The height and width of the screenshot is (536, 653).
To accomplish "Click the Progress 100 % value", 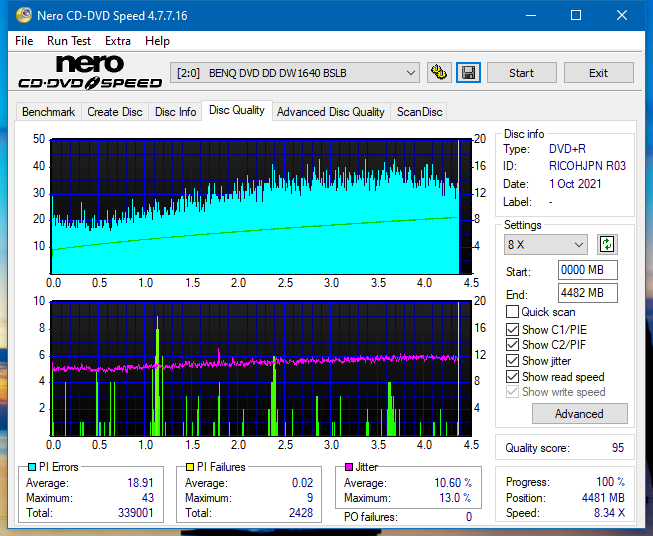I will pyautogui.click(x=611, y=482).
